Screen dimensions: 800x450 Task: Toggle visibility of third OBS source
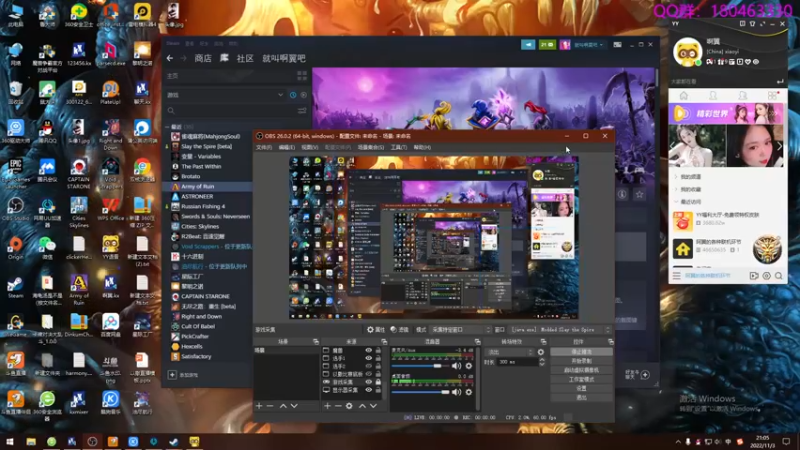pos(368,366)
